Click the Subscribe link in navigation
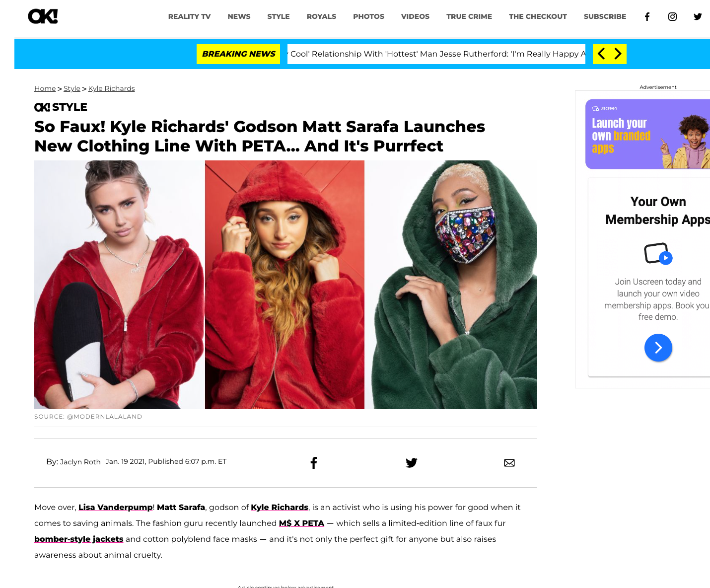710x588 pixels. (x=605, y=16)
